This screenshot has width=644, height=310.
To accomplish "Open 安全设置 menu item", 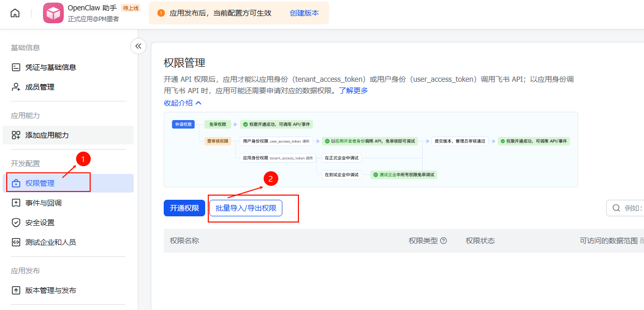I will [68, 223].
